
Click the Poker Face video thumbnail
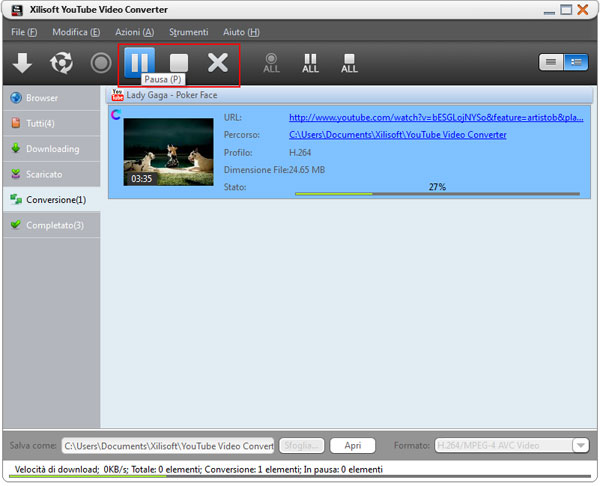point(168,152)
